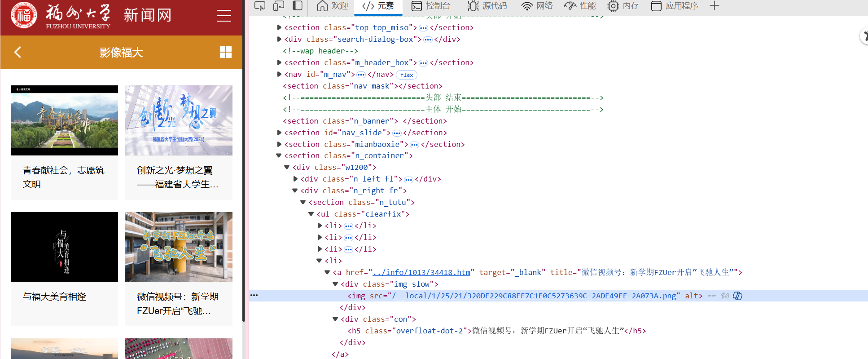Viewport: 868px width, 359px height.
Task: Collapse the n_container section node
Action: tap(279, 155)
